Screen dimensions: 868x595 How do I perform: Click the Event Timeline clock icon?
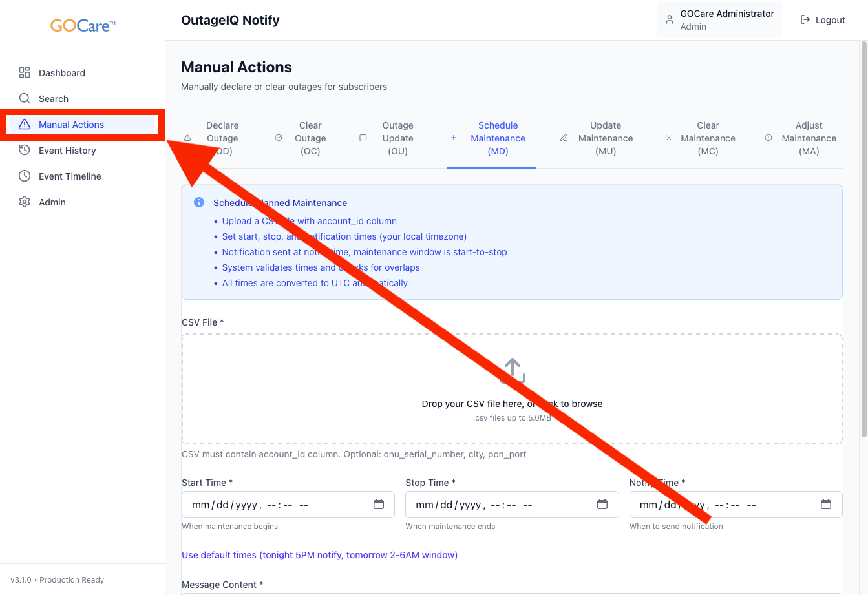click(x=25, y=176)
